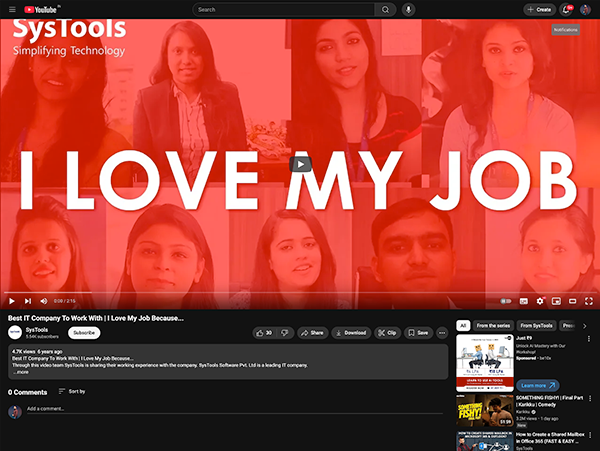Expand description with ...more
This screenshot has width=600, height=451.
click(x=21, y=372)
